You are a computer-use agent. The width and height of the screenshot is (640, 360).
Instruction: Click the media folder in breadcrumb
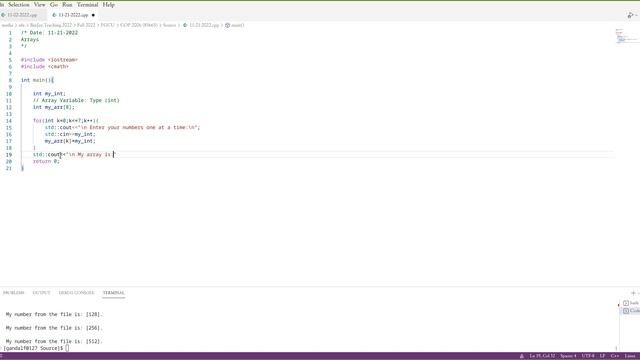pyautogui.click(x=7, y=25)
